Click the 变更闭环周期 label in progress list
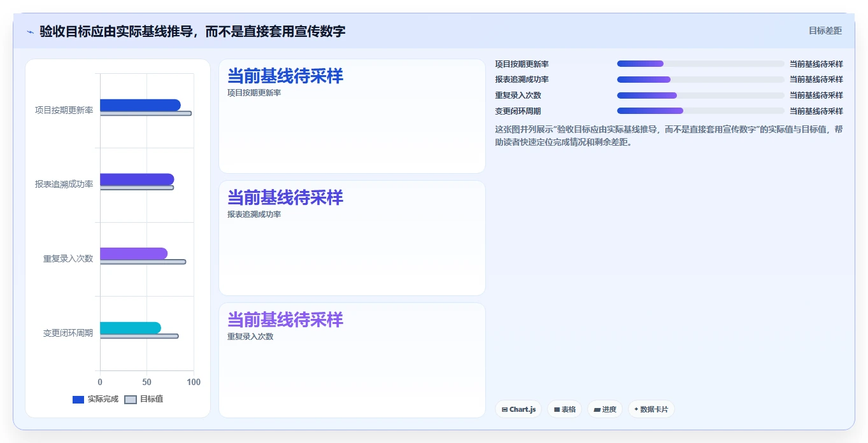The height and width of the screenshot is (443, 868). pos(518,111)
